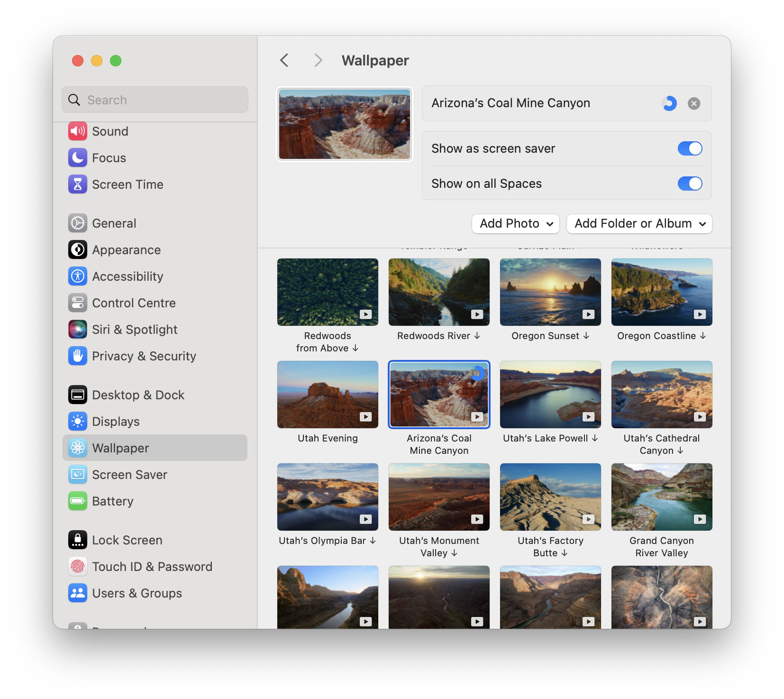This screenshot has height=699, width=784.
Task: Disable Show on all Spaces switch
Action: coord(690,184)
